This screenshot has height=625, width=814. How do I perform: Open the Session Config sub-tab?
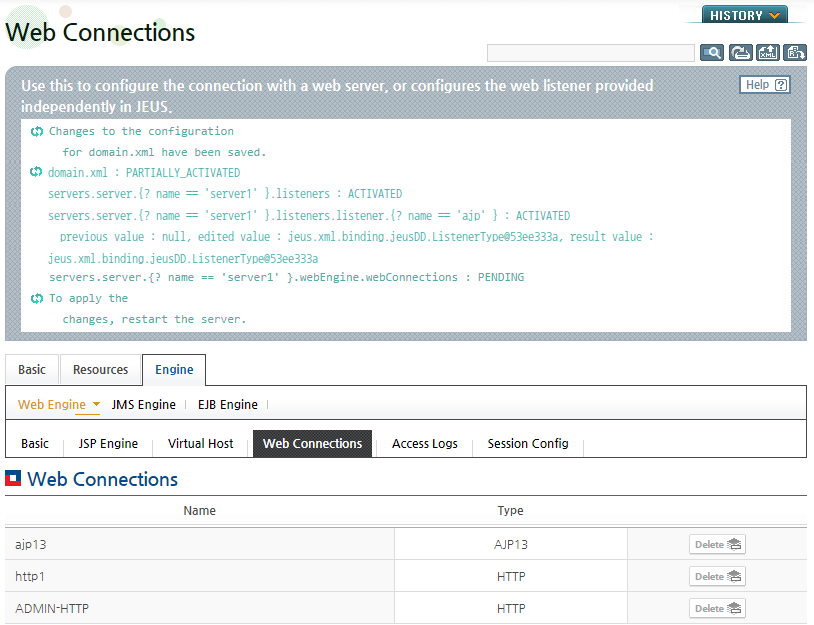528,443
